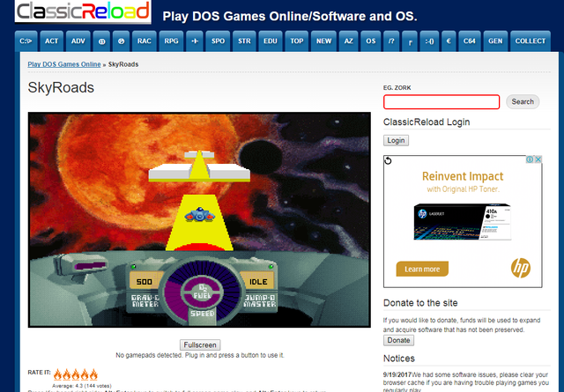Click the tab between /? and :-()
This screenshot has width=564, height=392.
pos(410,41)
